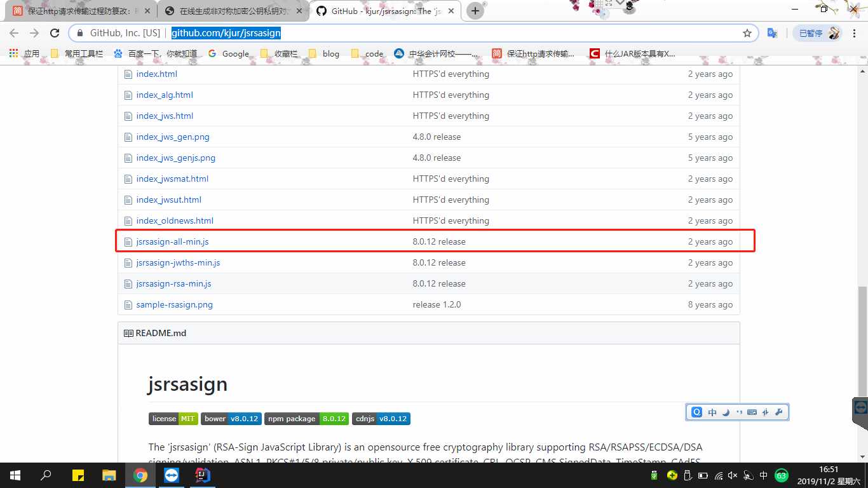
Task: Open the index_jws_genjs.png file
Action: pyautogui.click(x=176, y=158)
